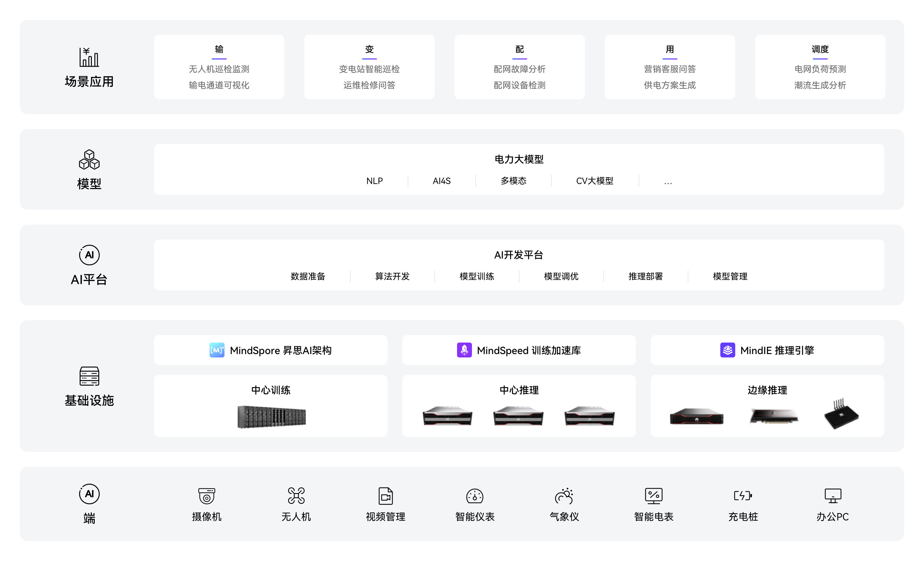The height and width of the screenshot is (561, 924).
Task: Click the 办公PC monitor icon
Action: click(833, 496)
